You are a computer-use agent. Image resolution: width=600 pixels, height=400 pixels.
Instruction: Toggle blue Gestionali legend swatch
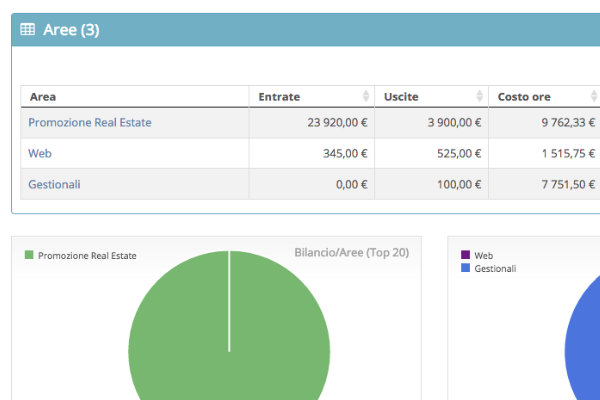(465, 269)
